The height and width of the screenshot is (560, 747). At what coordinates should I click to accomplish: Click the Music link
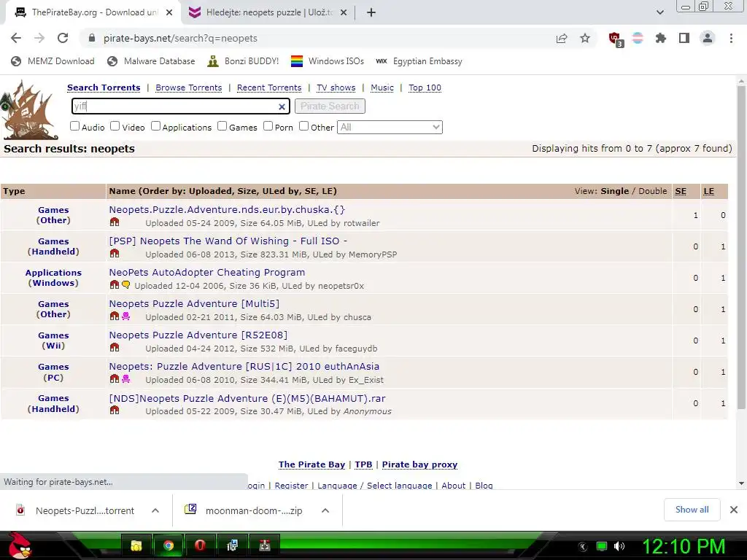tap(382, 87)
